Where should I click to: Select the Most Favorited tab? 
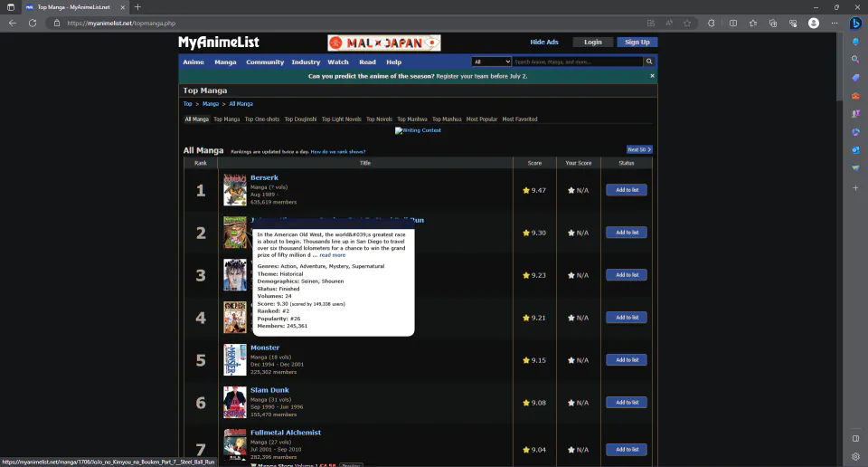click(x=519, y=119)
